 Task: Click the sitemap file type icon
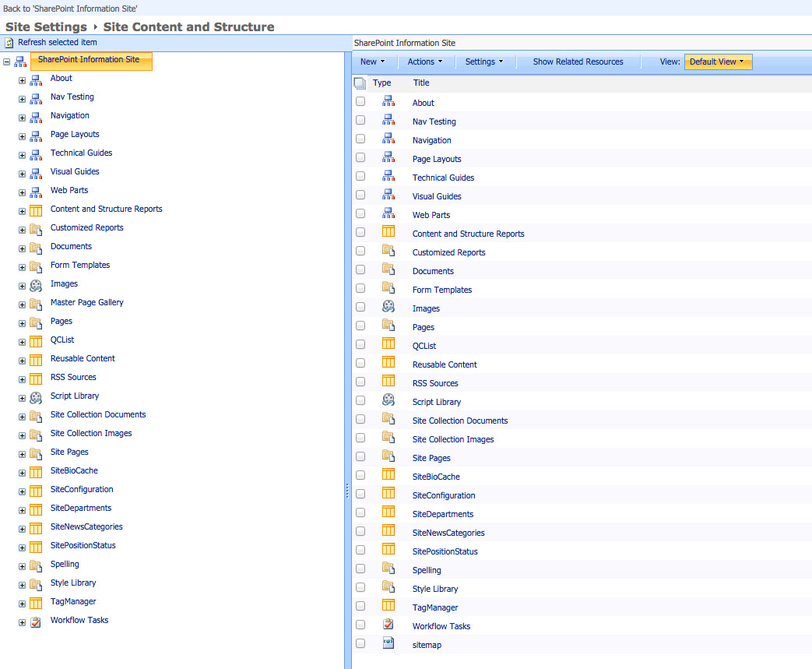click(388, 643)
